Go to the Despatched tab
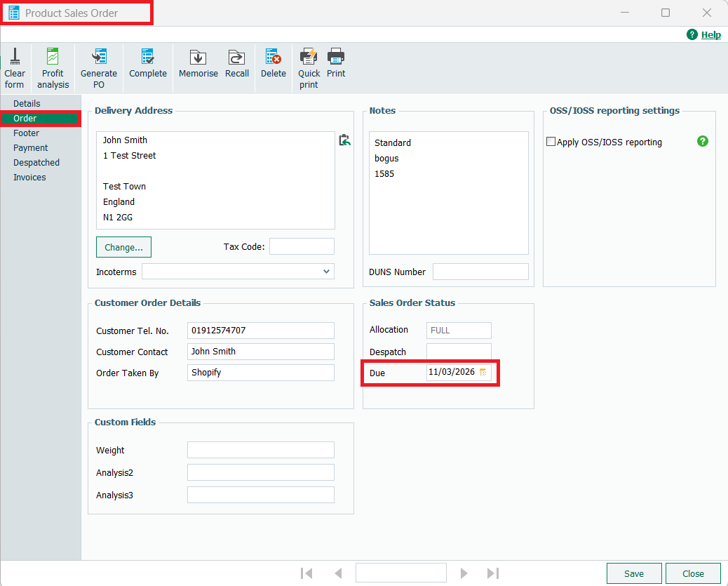 click(x=36, y=163)
